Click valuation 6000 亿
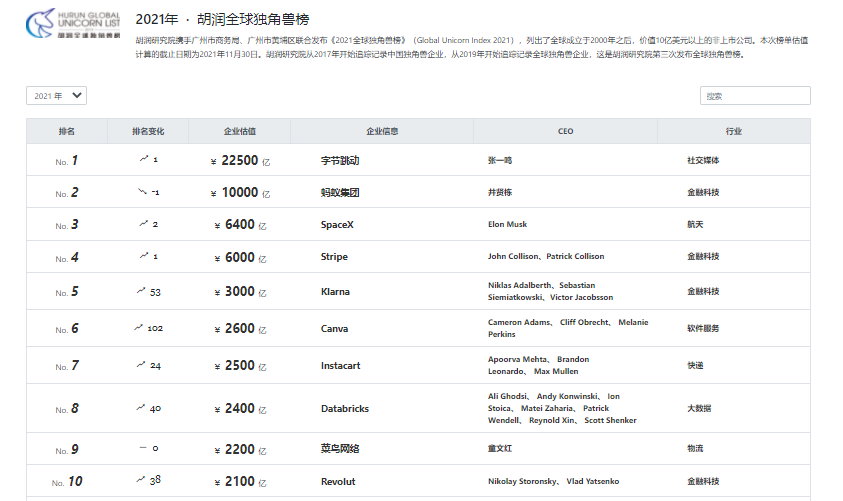843x501 pixels. tap(240, 257)
